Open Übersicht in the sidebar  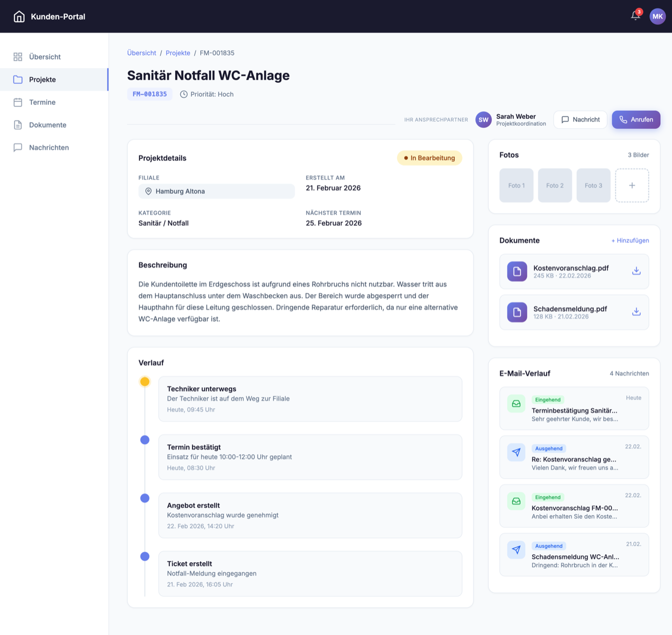coord(45,57)
